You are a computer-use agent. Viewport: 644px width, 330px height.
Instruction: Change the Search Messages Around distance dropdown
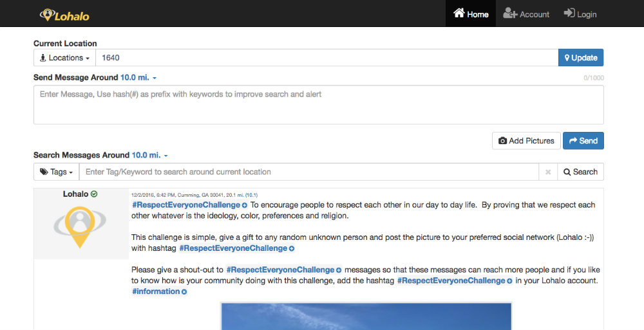(150, 155)
